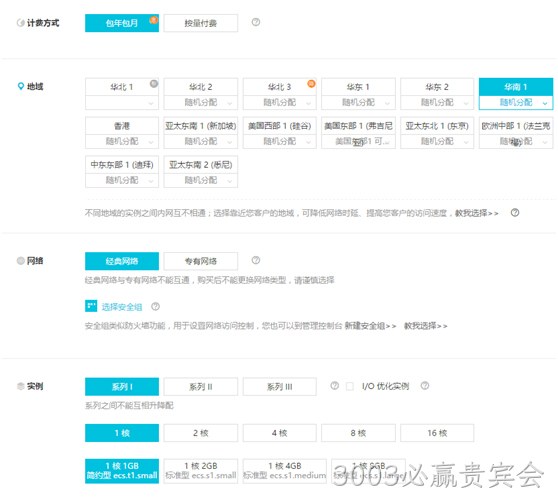Open help icon next to 选择安全组
Image resolution: width=558 pixels, height=499 pixels.
(x=155, y=306)
